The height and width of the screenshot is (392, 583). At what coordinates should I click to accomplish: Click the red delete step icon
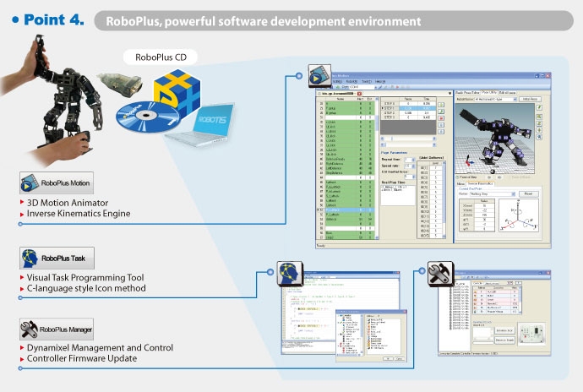click(441, 118)
